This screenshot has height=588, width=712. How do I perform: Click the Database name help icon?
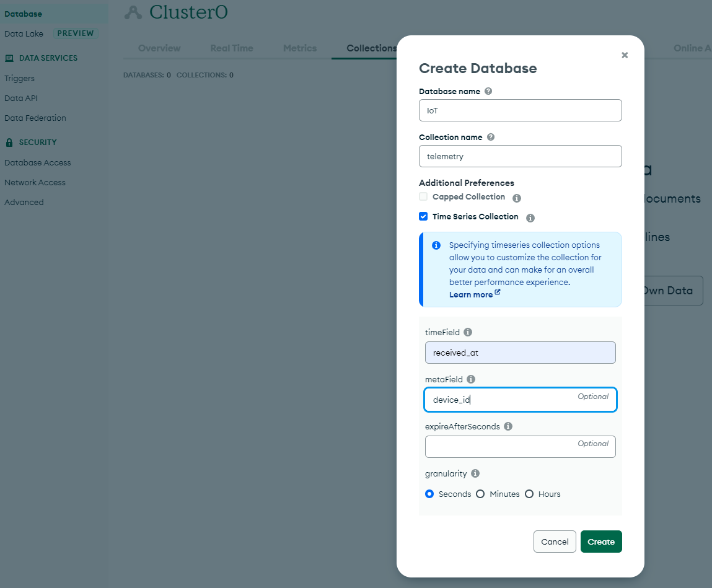point(488,91)
